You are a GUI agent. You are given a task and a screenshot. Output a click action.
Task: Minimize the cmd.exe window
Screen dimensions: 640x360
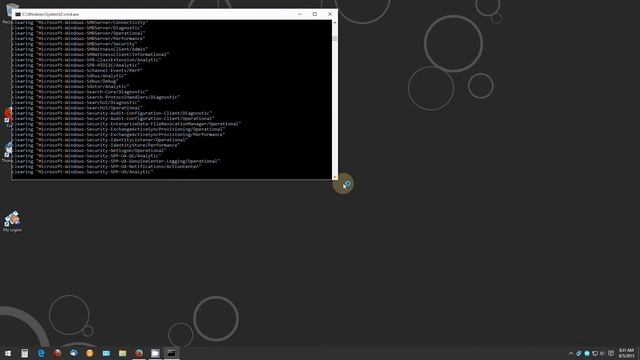pos(300,14)
